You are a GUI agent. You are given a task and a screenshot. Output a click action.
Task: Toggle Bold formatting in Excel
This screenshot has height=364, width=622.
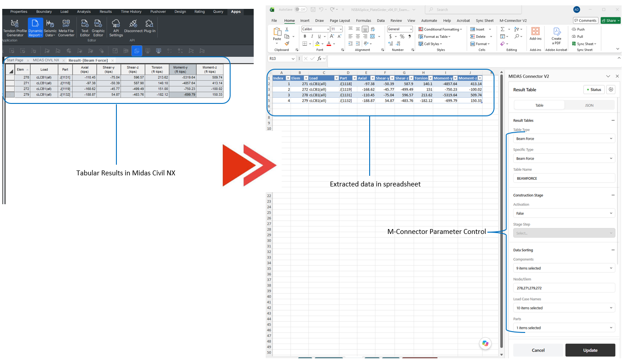coord(305,36)
